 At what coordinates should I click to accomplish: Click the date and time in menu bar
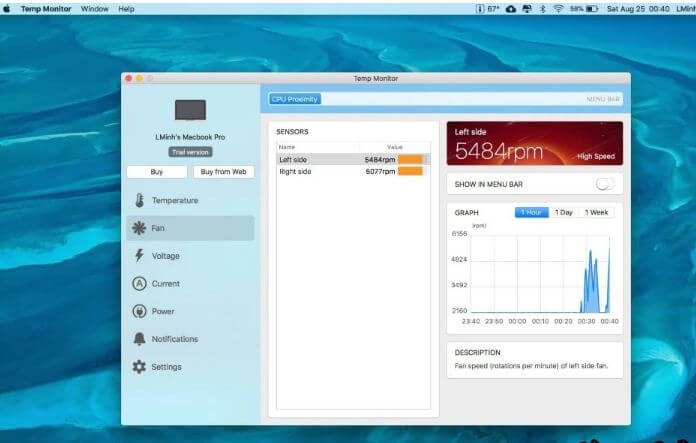(x=638, y=8)
